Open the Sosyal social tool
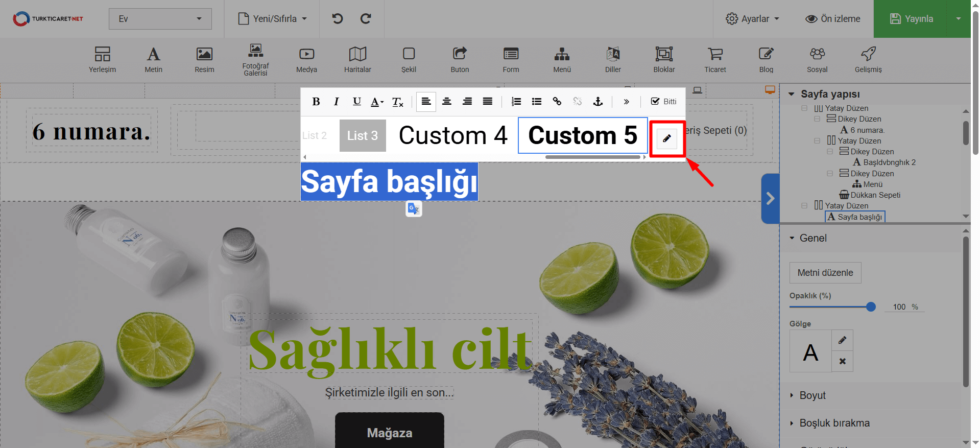 pos(817,60)
